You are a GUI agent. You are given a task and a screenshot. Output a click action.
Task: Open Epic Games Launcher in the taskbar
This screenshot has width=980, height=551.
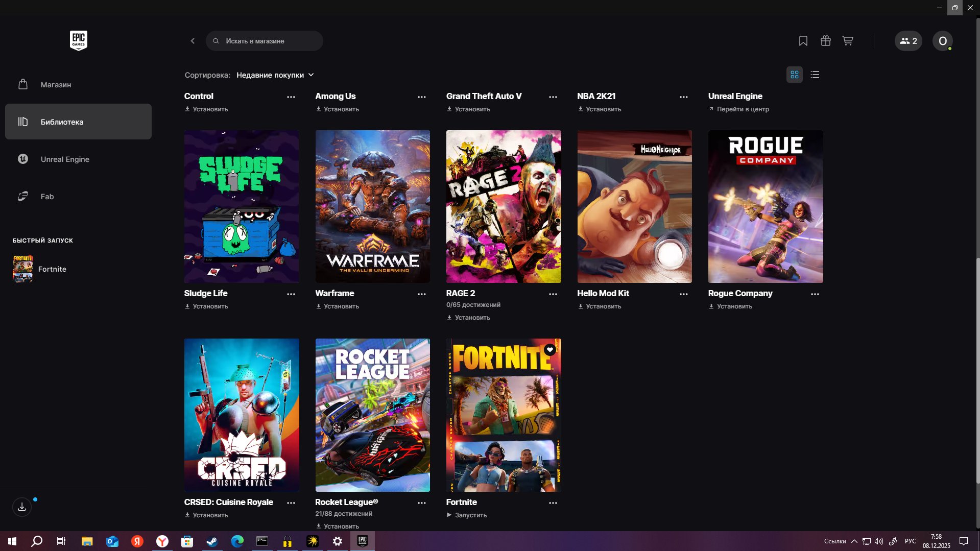[362, 541]
